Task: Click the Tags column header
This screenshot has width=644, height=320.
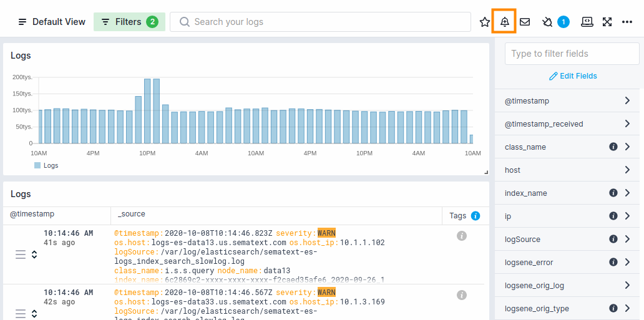Action: (458, 216)
